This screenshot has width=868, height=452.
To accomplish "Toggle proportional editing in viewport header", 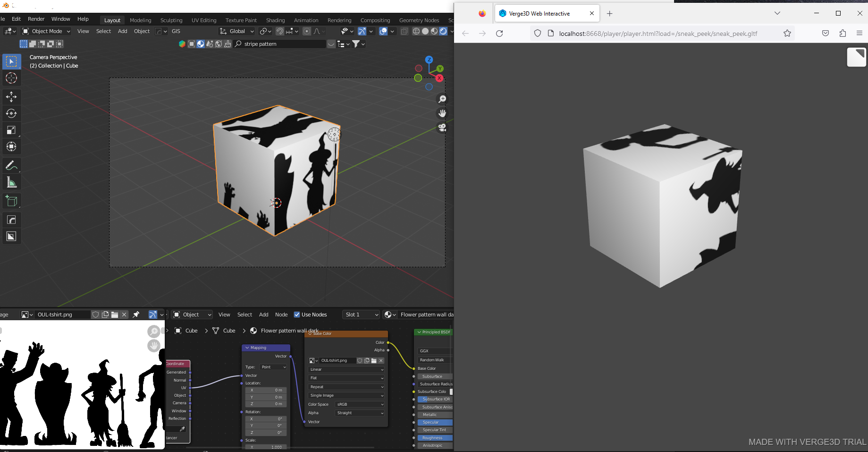I will click(307, 31).
